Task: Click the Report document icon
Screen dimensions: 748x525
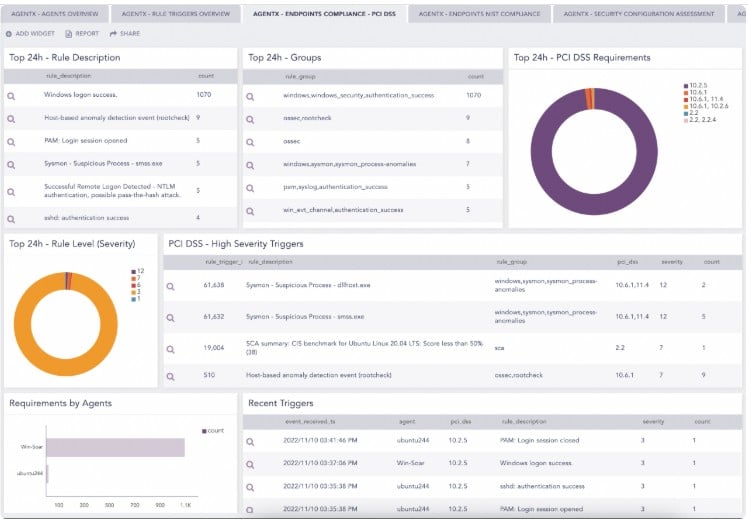Action: tap(69, 34)
